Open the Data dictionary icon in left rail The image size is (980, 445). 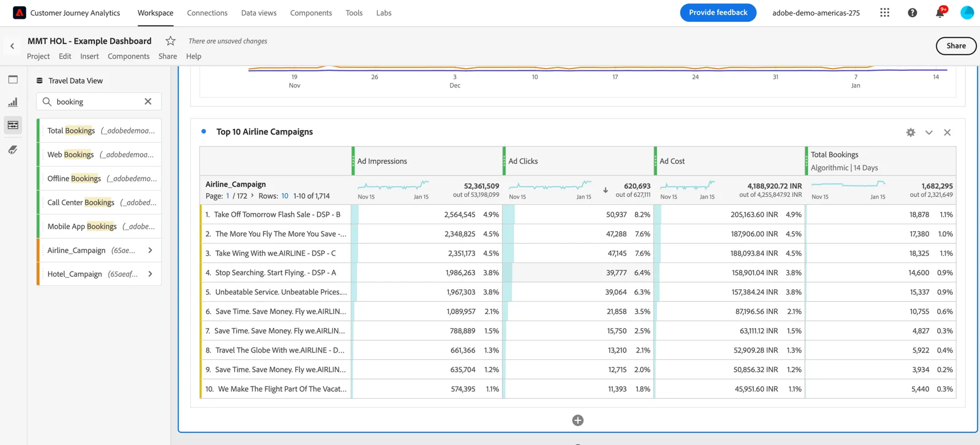pyautogui.click(x=13, y=149)
